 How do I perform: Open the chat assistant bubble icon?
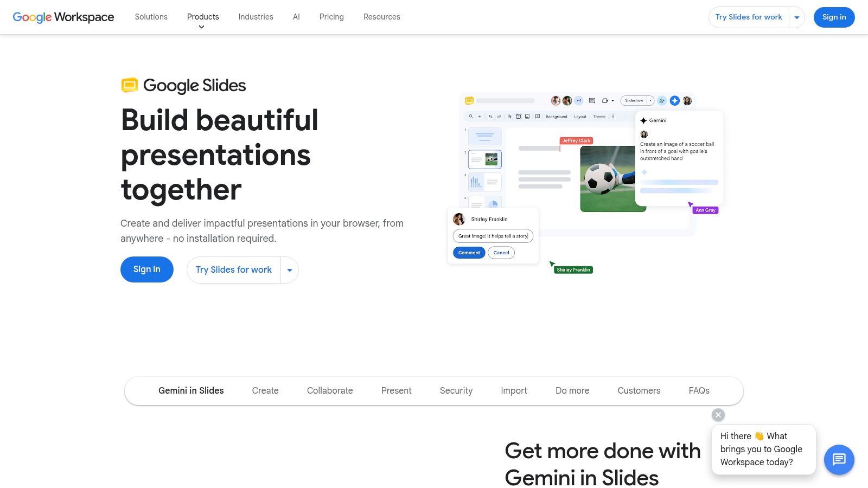click(839, 460)
